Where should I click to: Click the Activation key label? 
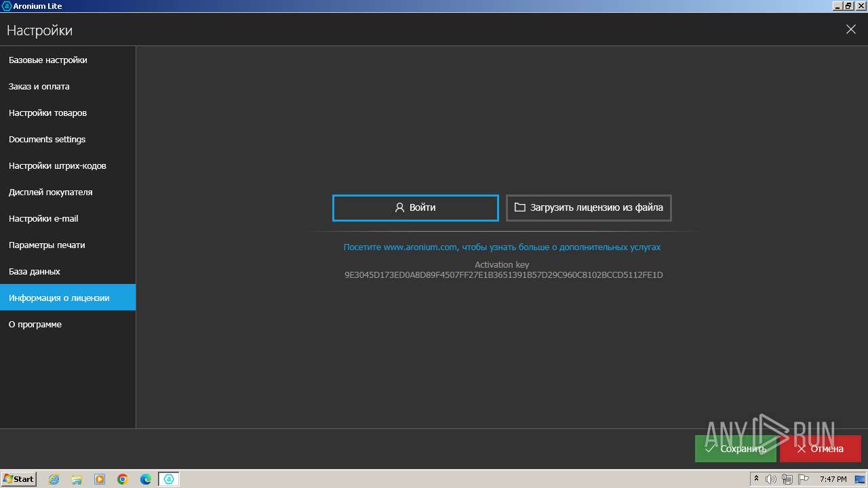point(502,264)
